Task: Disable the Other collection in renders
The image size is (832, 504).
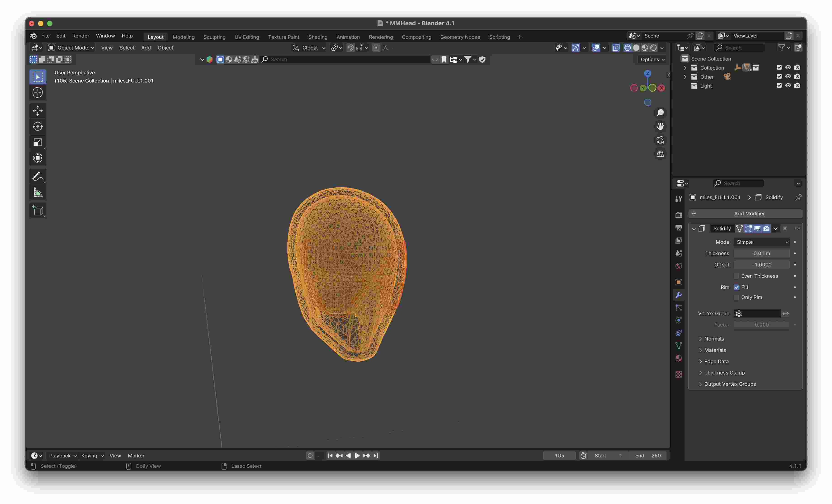Action: (x=797, y=77)
